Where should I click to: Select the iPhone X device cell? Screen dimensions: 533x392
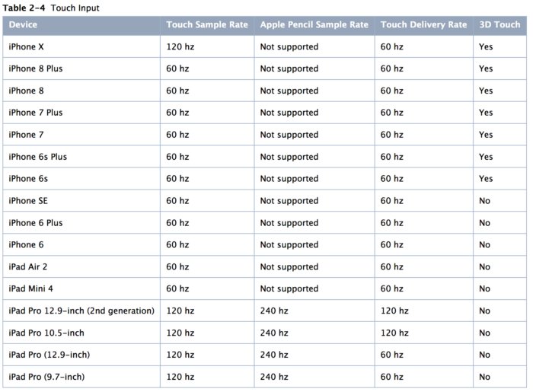pos(27,46)
